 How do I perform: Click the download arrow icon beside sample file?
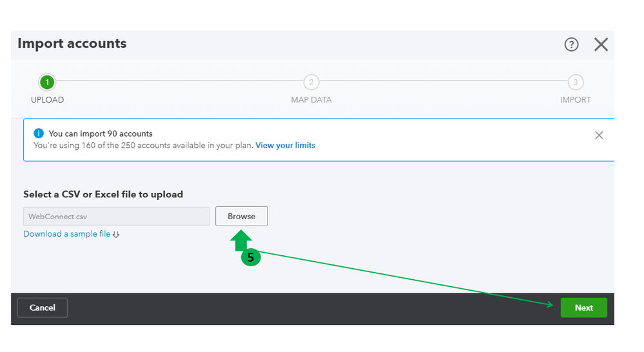pyautogui.click(x=116, y=235)
